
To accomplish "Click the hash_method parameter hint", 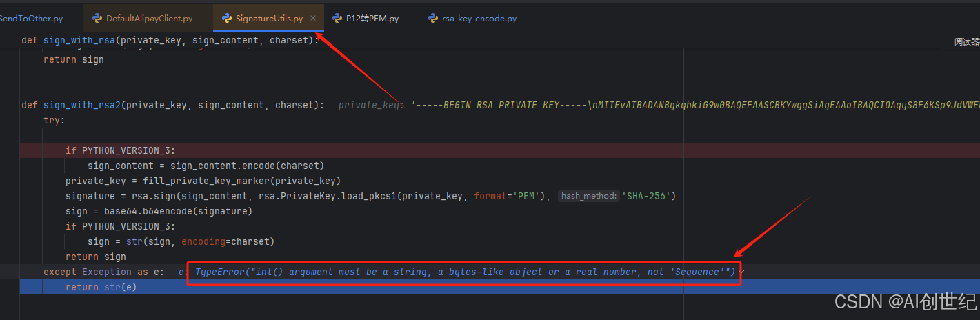I will [588, 196].
